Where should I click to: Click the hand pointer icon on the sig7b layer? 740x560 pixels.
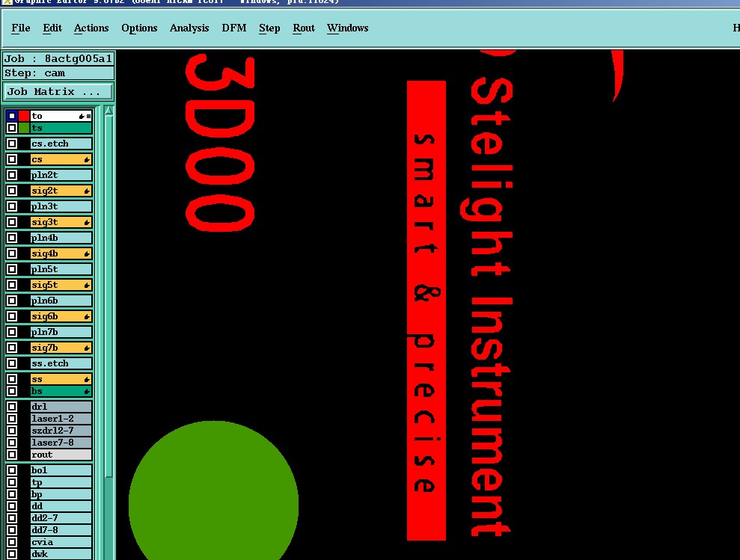[x=87, y=348]
